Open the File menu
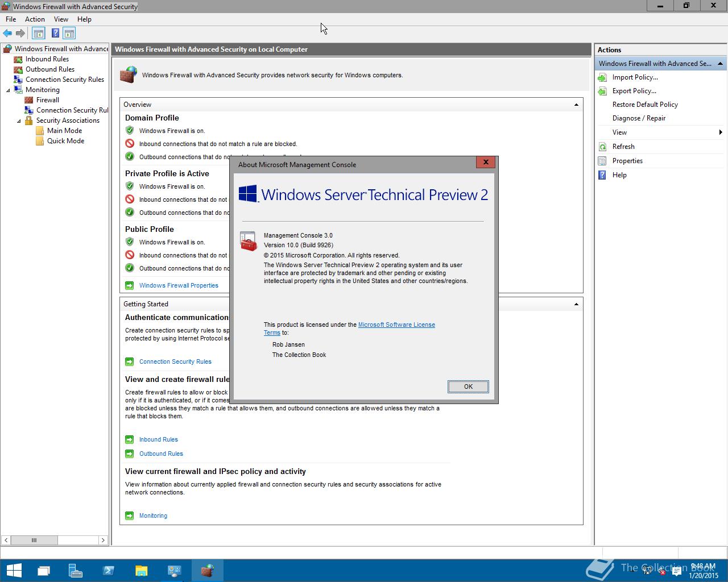The height and width of the screenshot is (582, 728). [x=11, y=19]
